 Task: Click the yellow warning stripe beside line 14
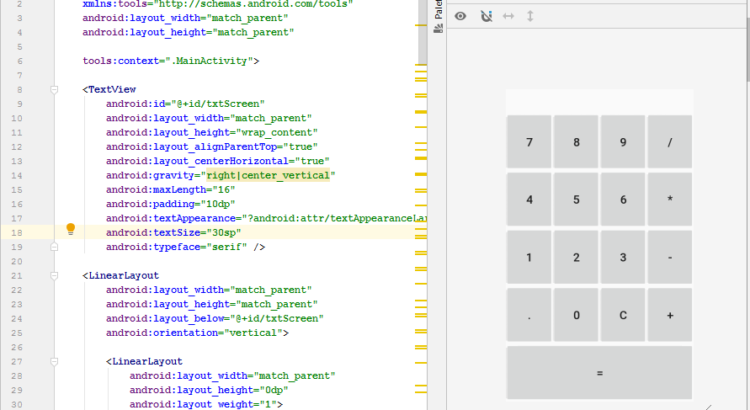[x=421, y=176]
